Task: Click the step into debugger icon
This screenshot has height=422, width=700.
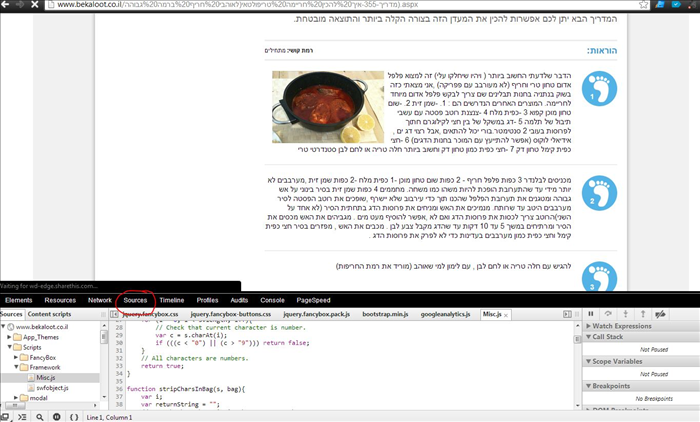Action: tap(626, 314)
